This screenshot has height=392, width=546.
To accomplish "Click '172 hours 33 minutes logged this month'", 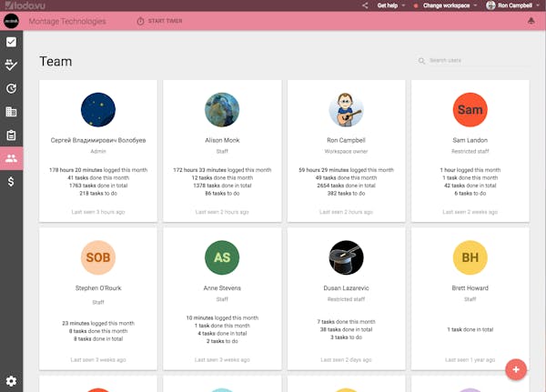I will [222, 170].
